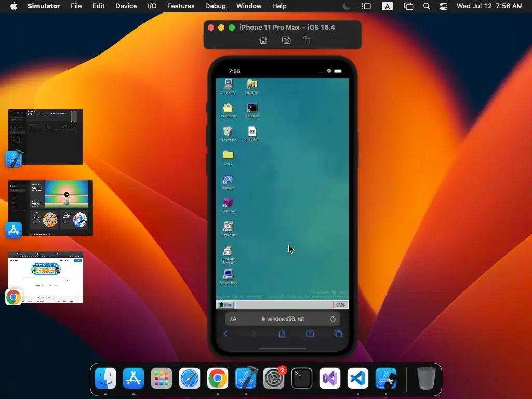Open the Debug menu
Screen dimensions: 532x399
click(216, 6)
